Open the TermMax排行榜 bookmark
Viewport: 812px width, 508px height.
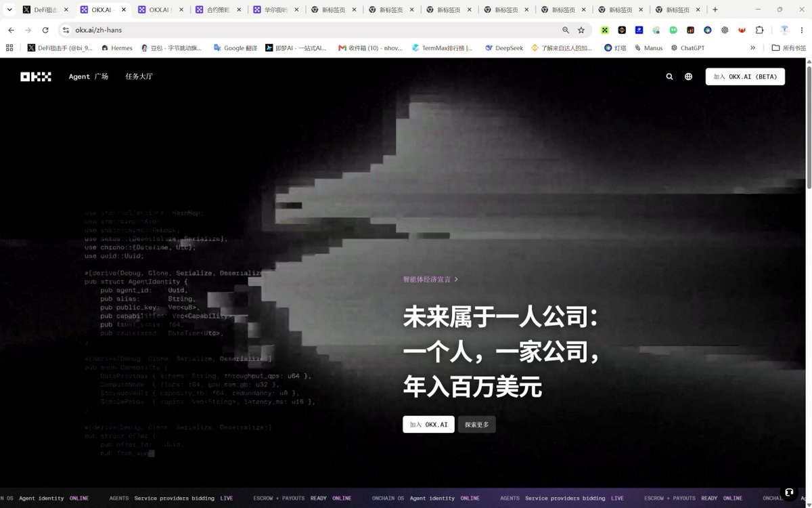tap(442, 48)
